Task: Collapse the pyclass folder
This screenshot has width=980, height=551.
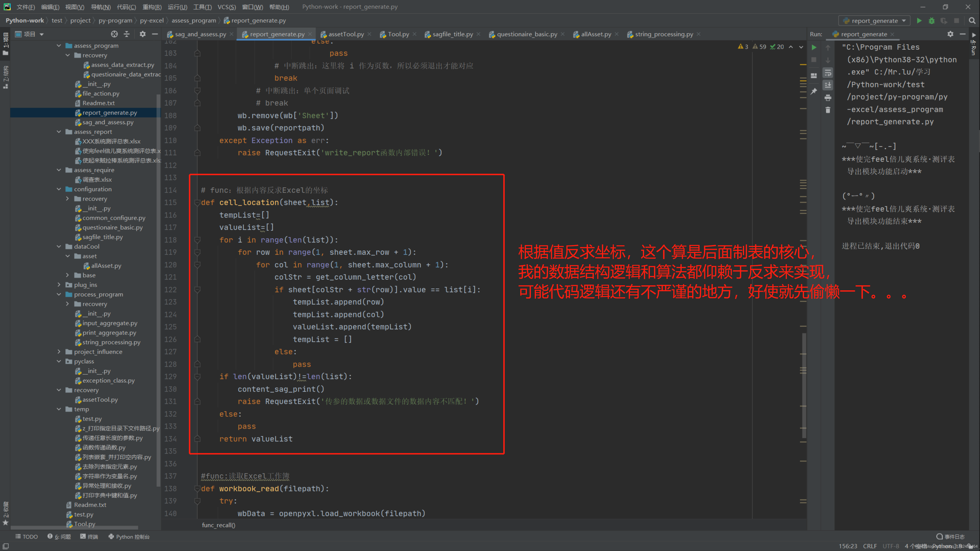Action: click(x=59, y=361)
